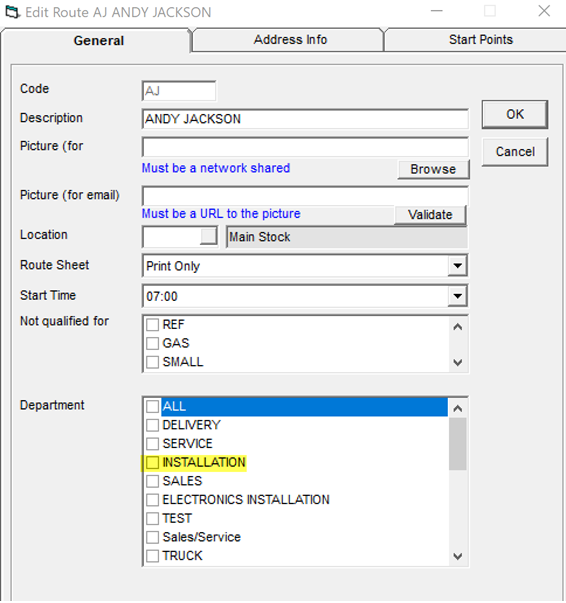Click into the Description text field
The image size is (566, 603).
305,119
